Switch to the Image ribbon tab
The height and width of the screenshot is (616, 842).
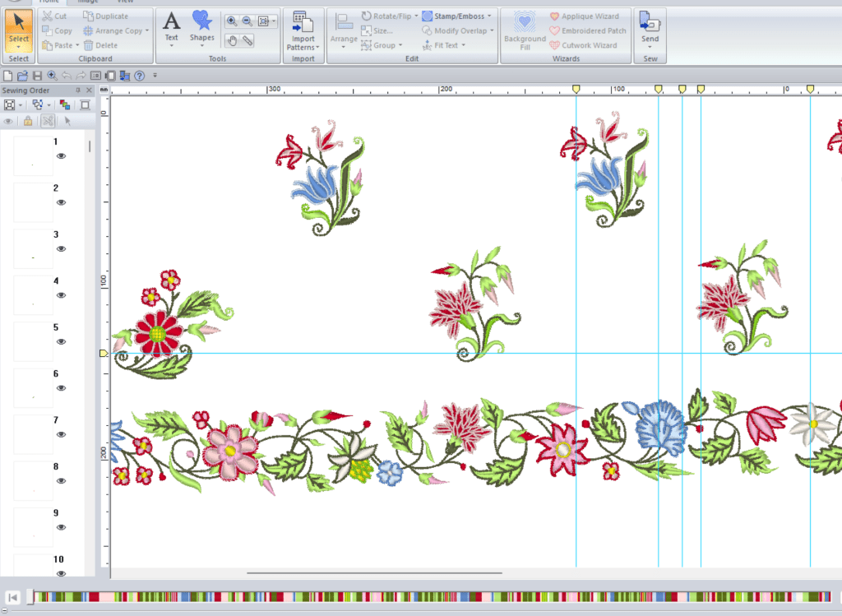pyautogui.click(x=87, y=2)
